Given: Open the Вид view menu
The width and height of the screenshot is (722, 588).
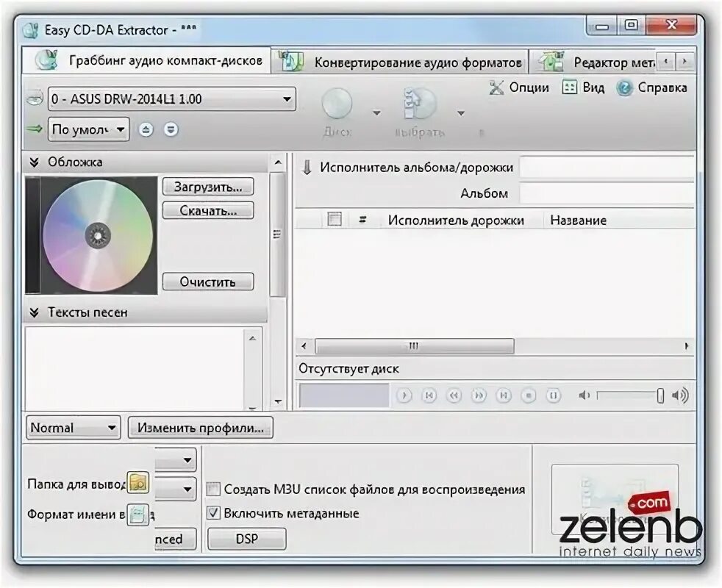Looking at the screenshot, I should click(x=583, y=87).
